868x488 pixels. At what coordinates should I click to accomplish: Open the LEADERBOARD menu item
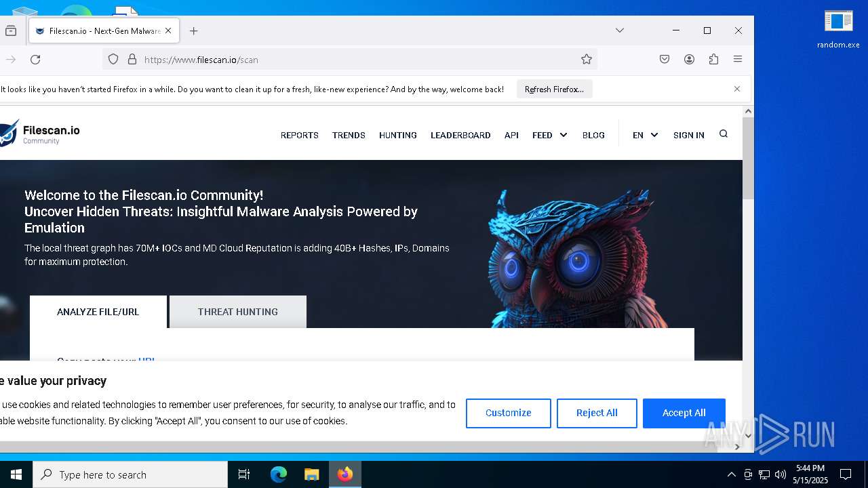point(460,135)
